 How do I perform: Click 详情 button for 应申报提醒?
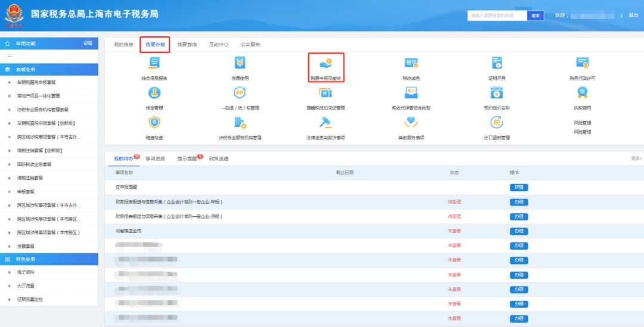tap(518, 187)
